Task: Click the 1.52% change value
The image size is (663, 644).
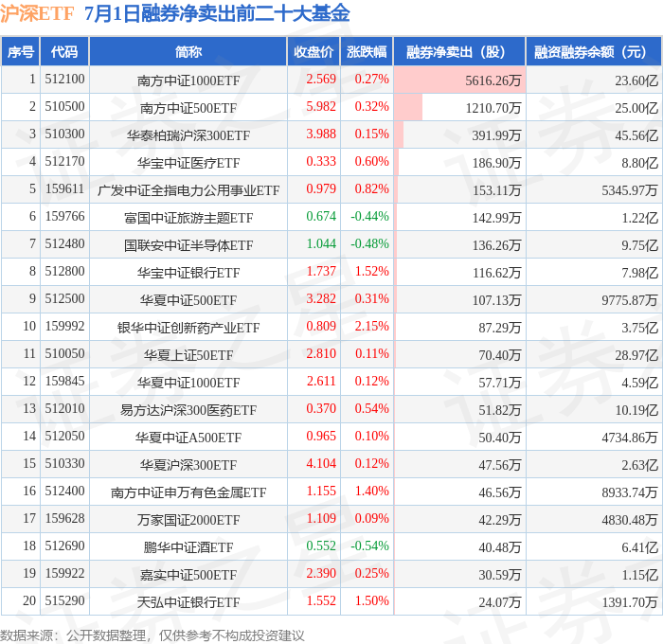Action: (x=371, y=272)
